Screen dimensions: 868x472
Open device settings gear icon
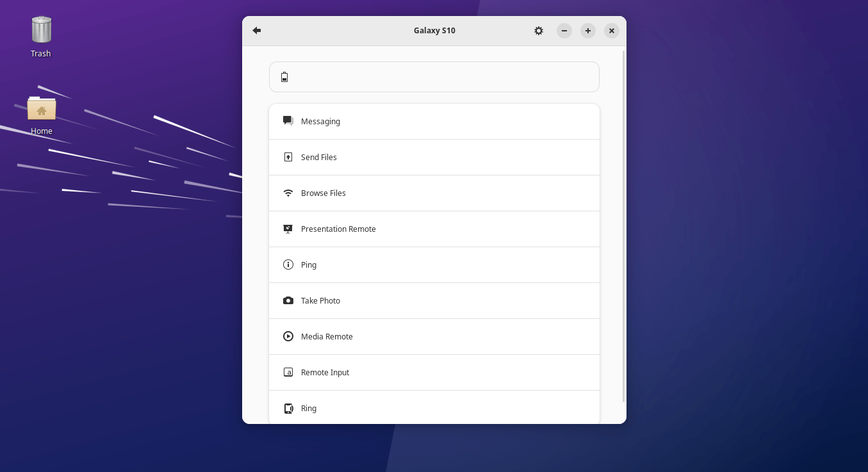coord(539,31)
